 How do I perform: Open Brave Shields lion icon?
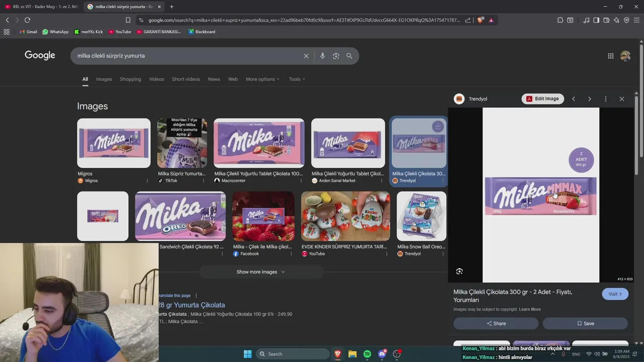click(x=480, y=20)
